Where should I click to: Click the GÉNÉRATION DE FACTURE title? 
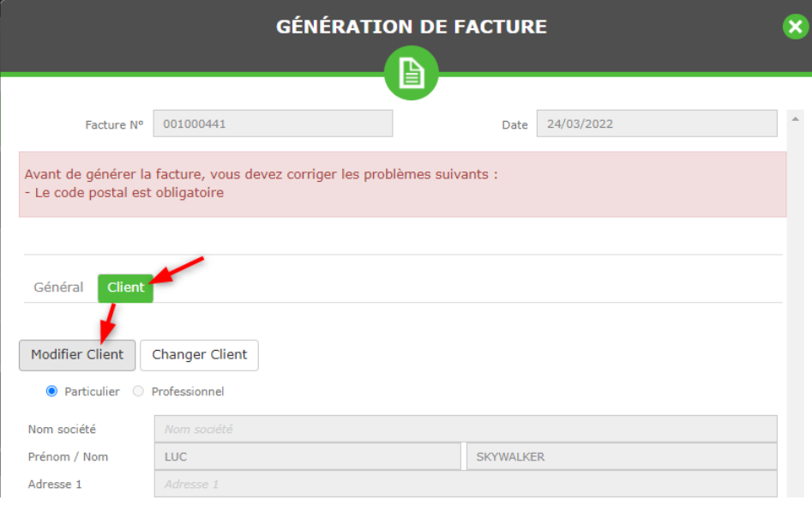coord(412,27)
